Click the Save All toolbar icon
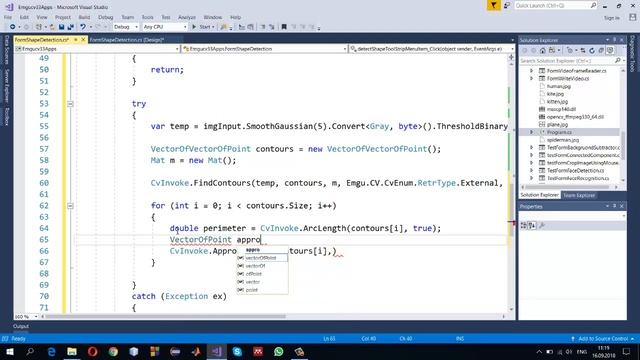 pyautogui.click(x=71, y=27)
